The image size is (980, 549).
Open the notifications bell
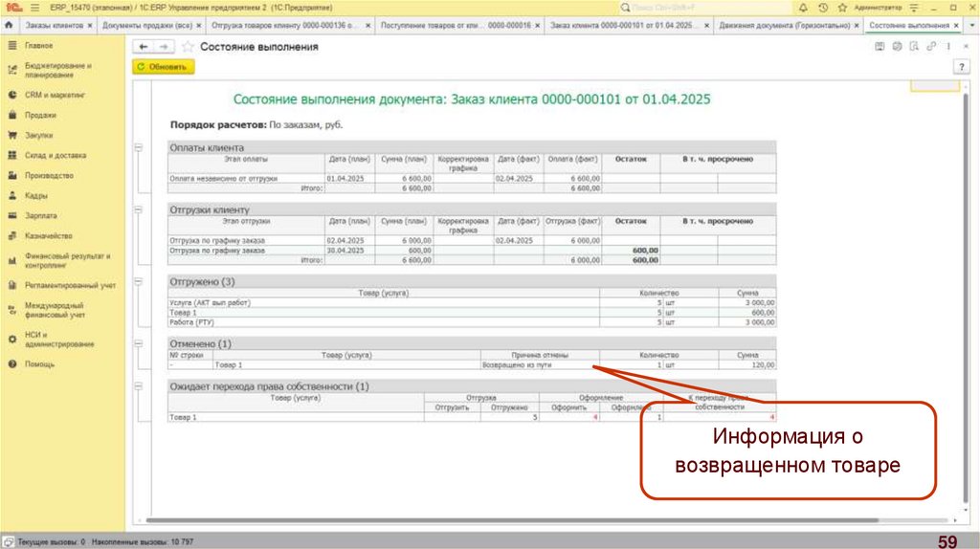(803, 8)
